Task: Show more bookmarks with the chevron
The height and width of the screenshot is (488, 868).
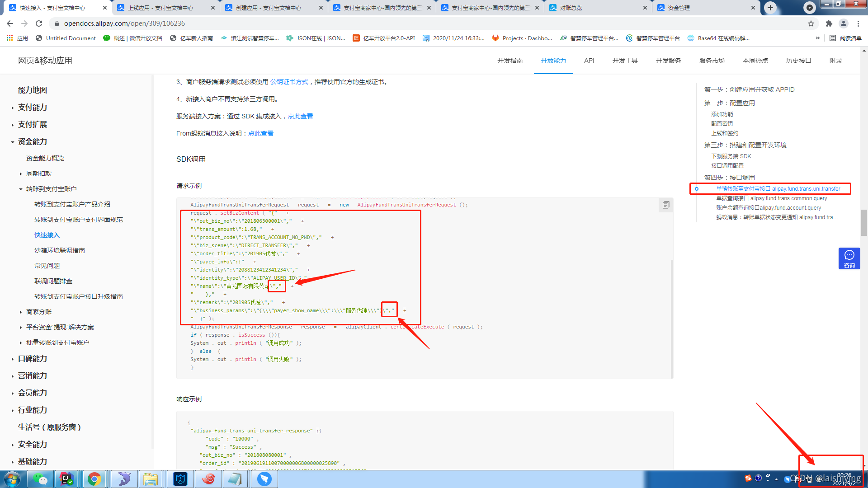Action: click(x=817, y=38)
